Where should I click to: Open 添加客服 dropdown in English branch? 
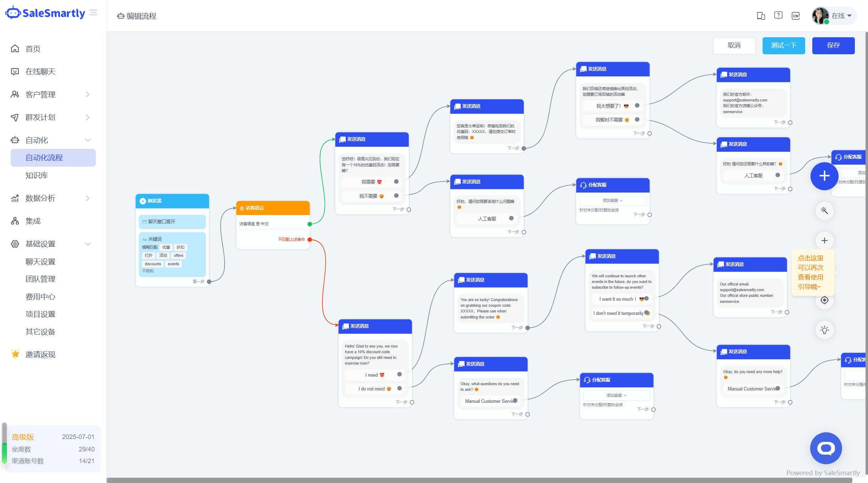(x=616, y=395)
